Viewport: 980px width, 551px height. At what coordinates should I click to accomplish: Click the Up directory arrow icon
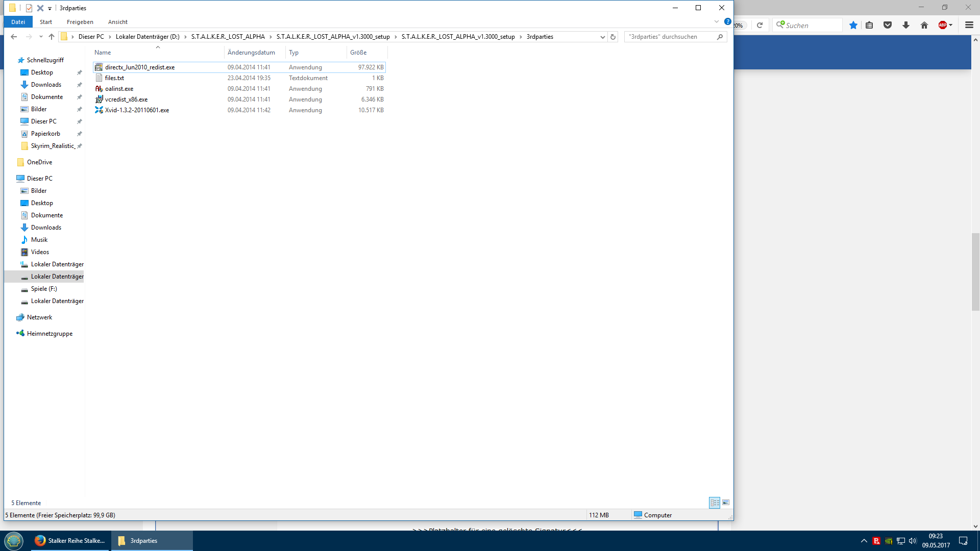pos(52,37)
